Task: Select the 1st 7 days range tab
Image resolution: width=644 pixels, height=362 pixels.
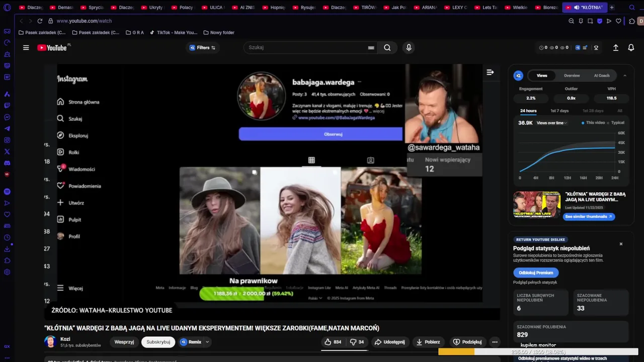Action: [x=559, y=111]
